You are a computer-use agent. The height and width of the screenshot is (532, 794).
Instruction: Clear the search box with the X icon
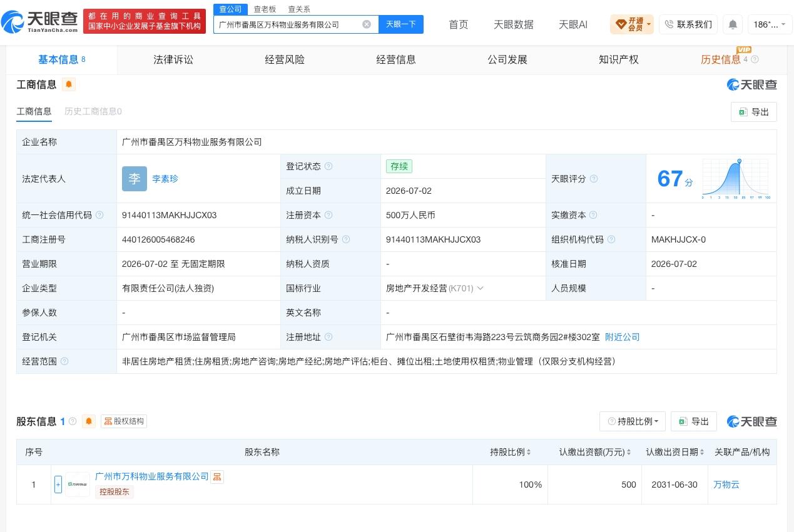[x=367, y=24]
